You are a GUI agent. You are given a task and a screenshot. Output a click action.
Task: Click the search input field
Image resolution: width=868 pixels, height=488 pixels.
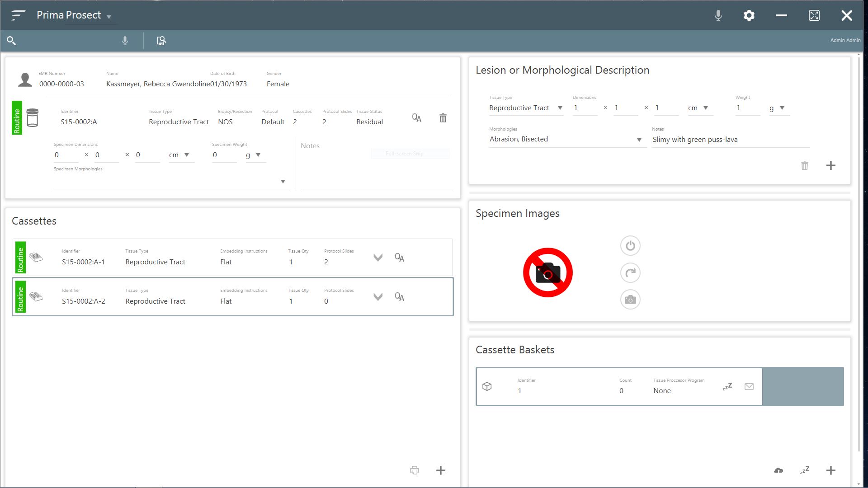(x=68, y=41)
